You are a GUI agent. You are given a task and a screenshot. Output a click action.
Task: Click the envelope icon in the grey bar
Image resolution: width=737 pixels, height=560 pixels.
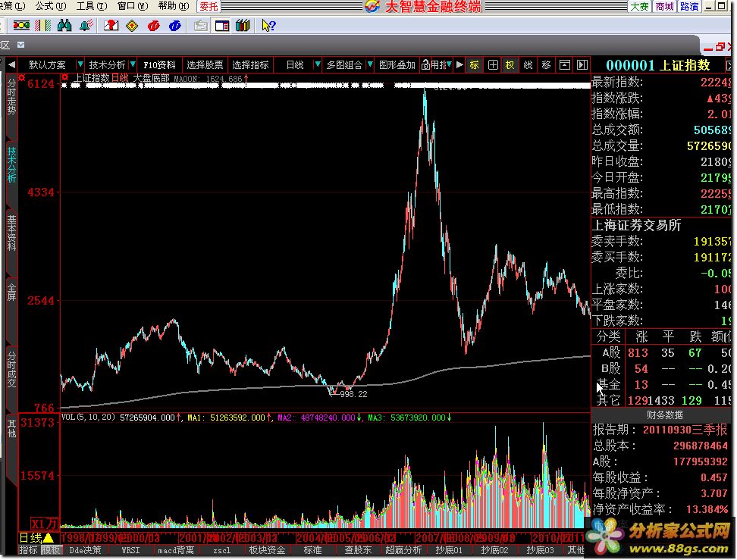point(21,45)
